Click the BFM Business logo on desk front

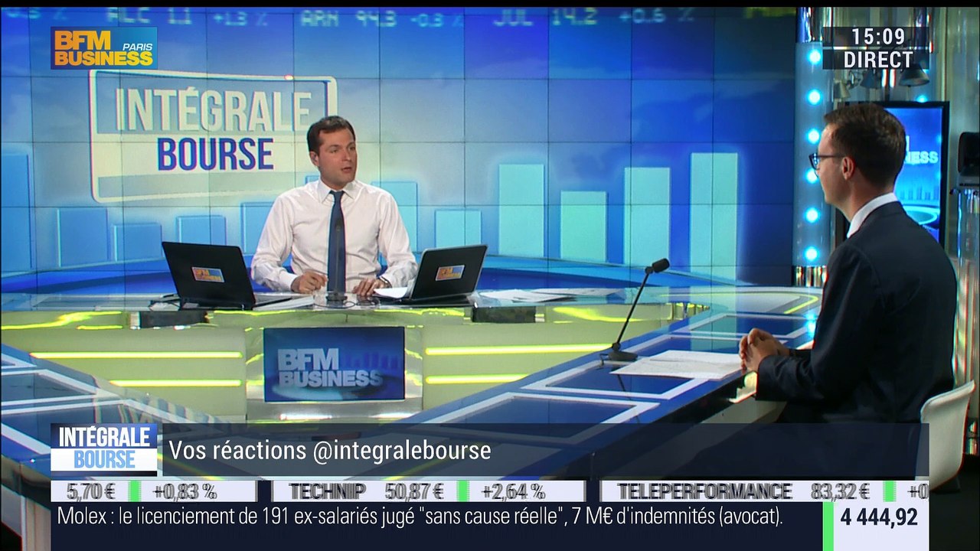pos(334,364)
